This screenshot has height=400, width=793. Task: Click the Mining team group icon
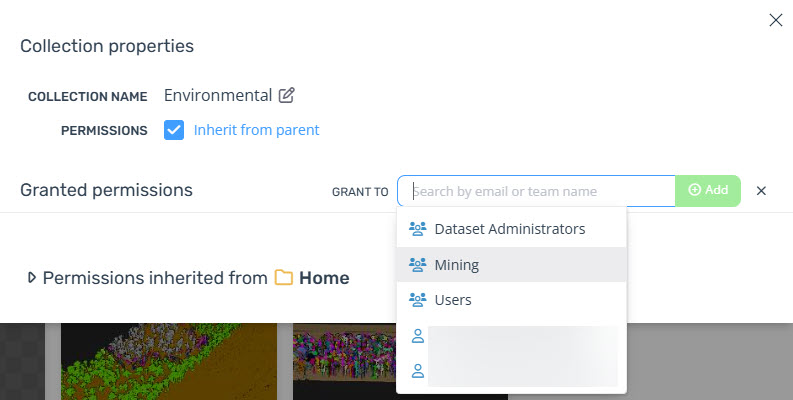417,264
